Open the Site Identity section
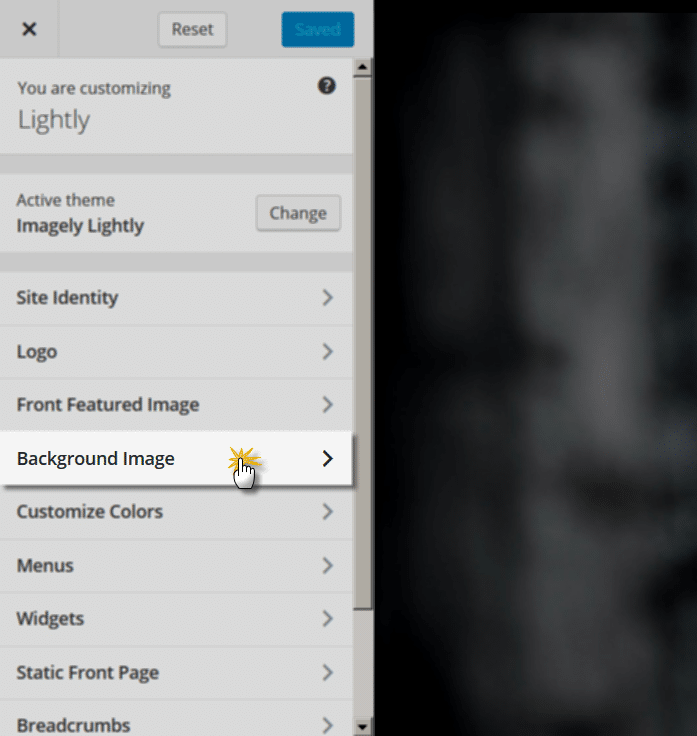Viewport: 697px width, 736px height. [x=176, y=298]
